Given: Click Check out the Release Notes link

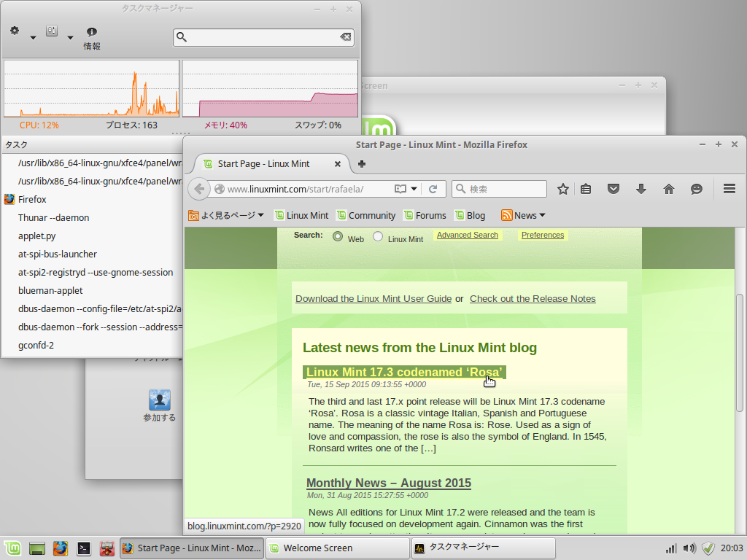Looking at the screenshot, I should coord(533,298).
